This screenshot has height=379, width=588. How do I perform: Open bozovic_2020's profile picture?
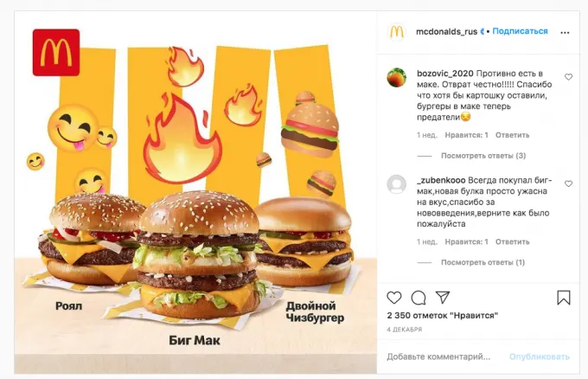(x=397, y=78)
